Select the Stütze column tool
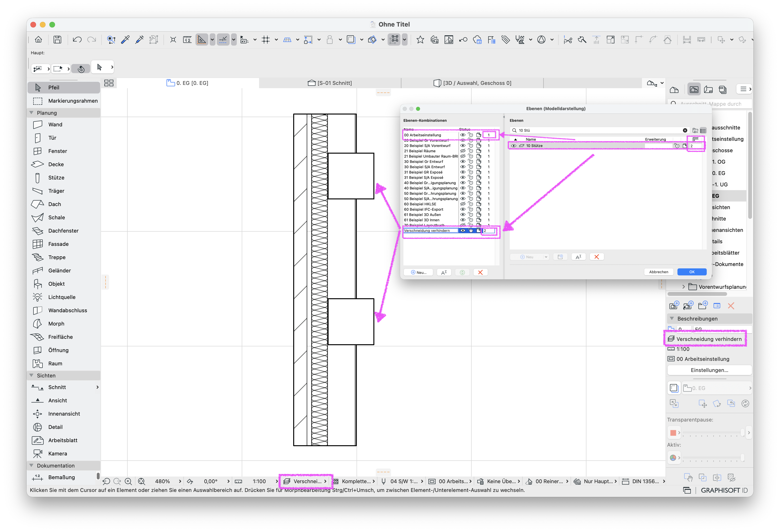Image resolution: width=780 pixels, height=532 pixels. 64,177
